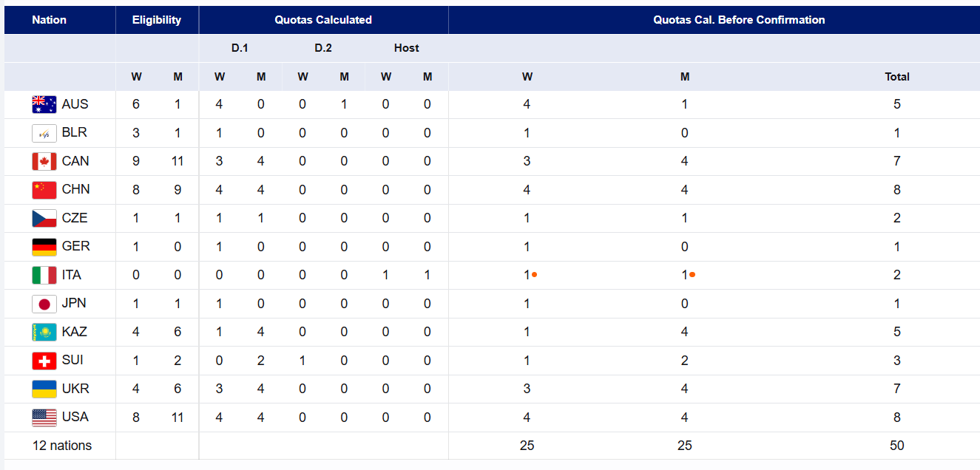This screenshot has width=980, height=470.
Task: Click the orange dot beside Italy's men quota
Action: (692, 275)
